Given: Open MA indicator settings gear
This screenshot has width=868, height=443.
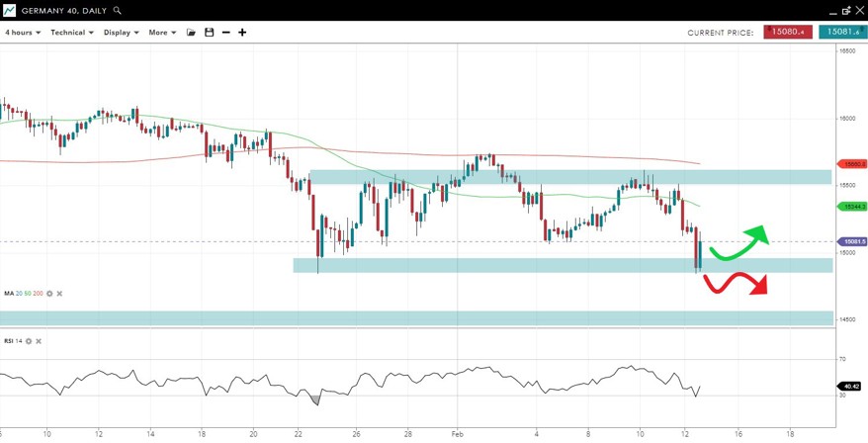Looking at the screenshot, I should tap(49, 294).
